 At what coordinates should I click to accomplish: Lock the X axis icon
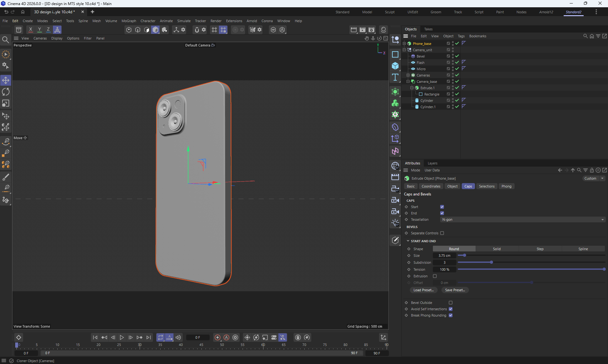click(30, 30)
